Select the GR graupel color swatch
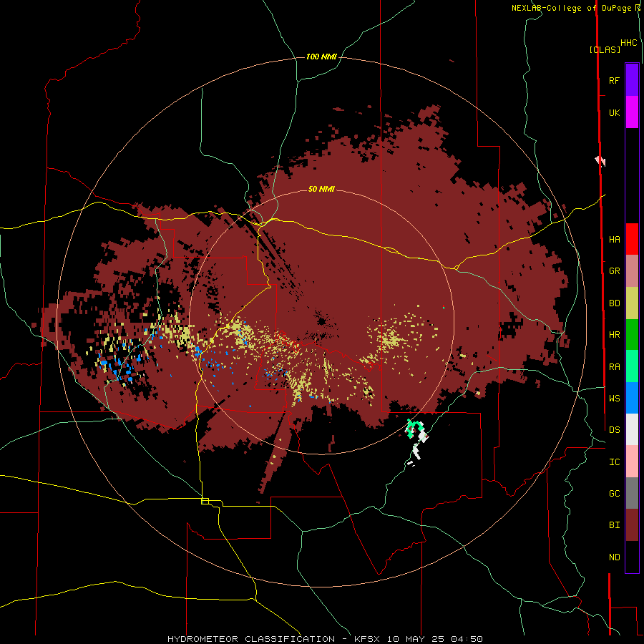This screenshot has width=644, height=644. (x=632, y=271)
